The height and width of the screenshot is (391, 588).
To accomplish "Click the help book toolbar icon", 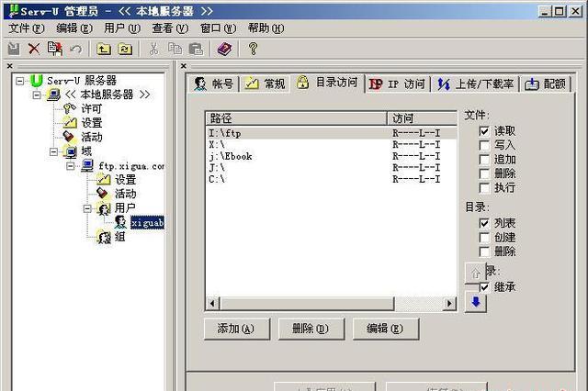I will click(224, 49).
